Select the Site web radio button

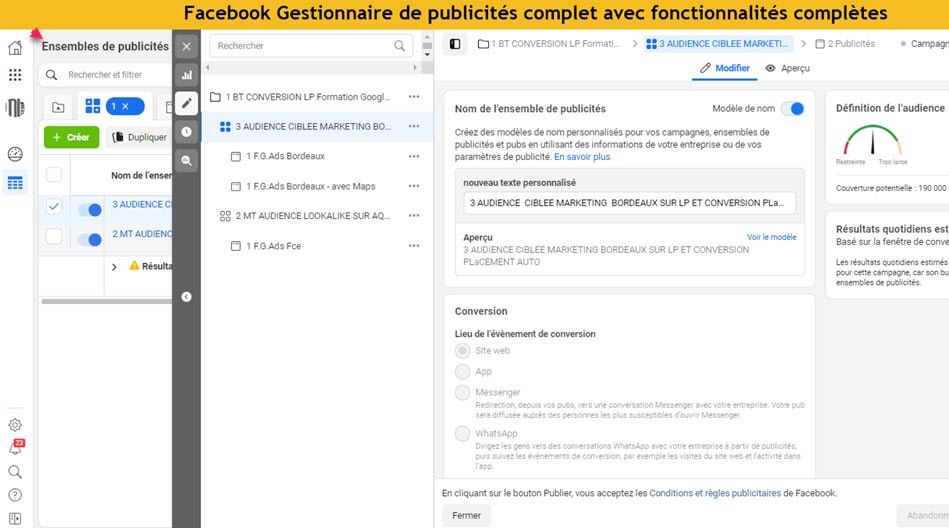pos(462,351)
